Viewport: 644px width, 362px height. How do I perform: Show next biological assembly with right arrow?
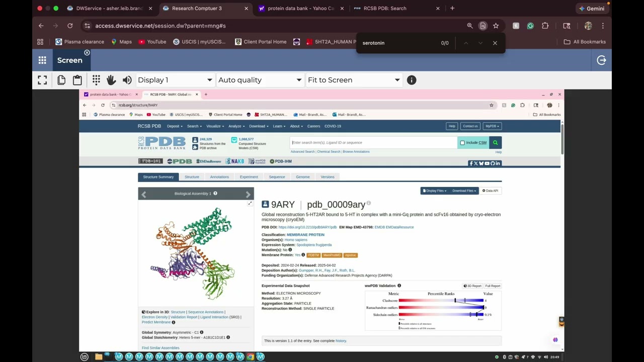(x=248, y=194)
